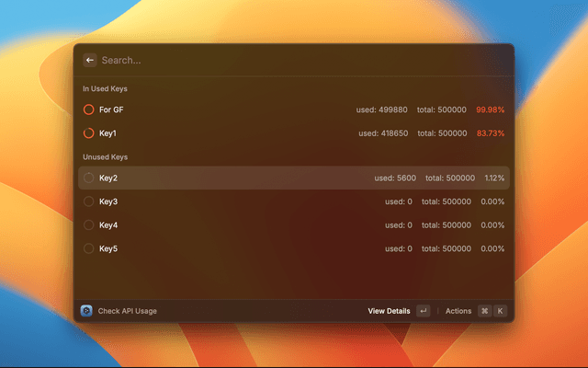This screenshot has width=588, height=368.
Task: Click the Command key shortcut badge
Action: pos(484,311)
